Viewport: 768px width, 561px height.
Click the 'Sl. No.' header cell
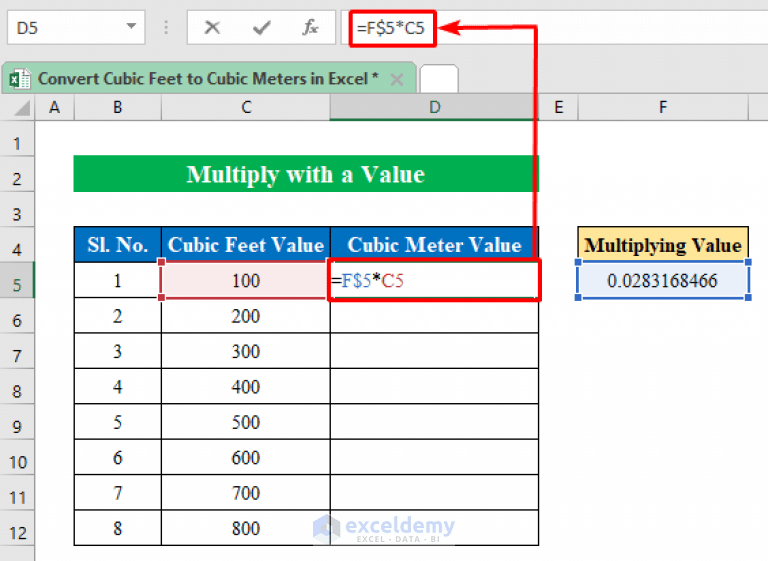pyautogui.click(x=118, y=244)
